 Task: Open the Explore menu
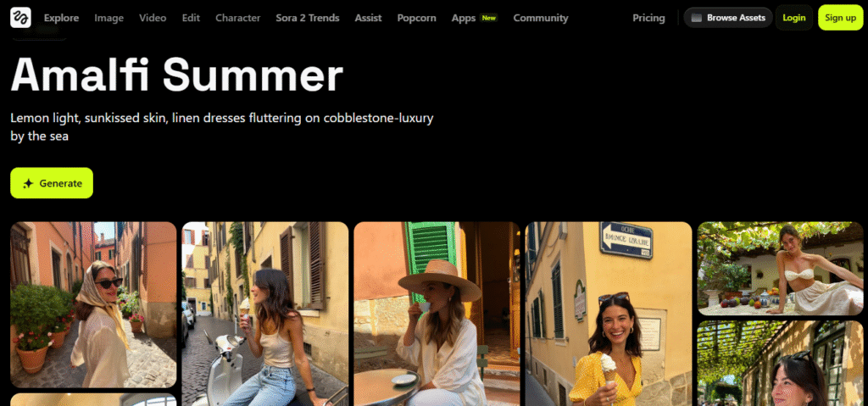(61, 18)
